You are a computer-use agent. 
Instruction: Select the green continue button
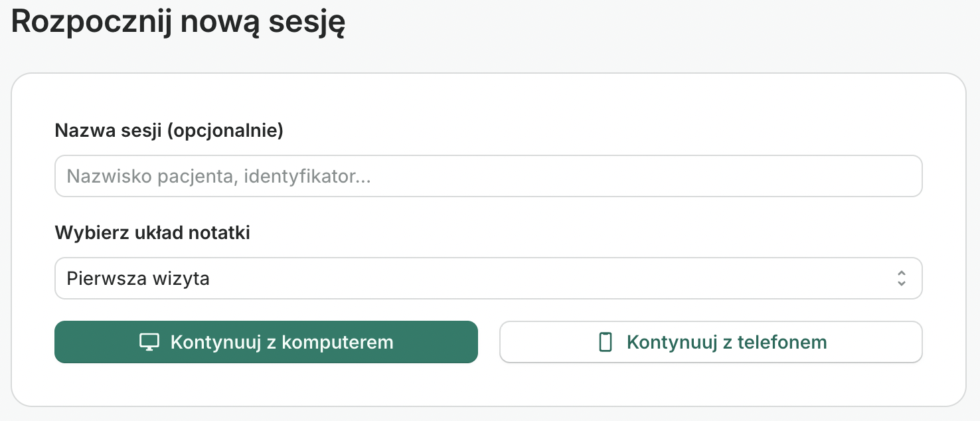266,341
